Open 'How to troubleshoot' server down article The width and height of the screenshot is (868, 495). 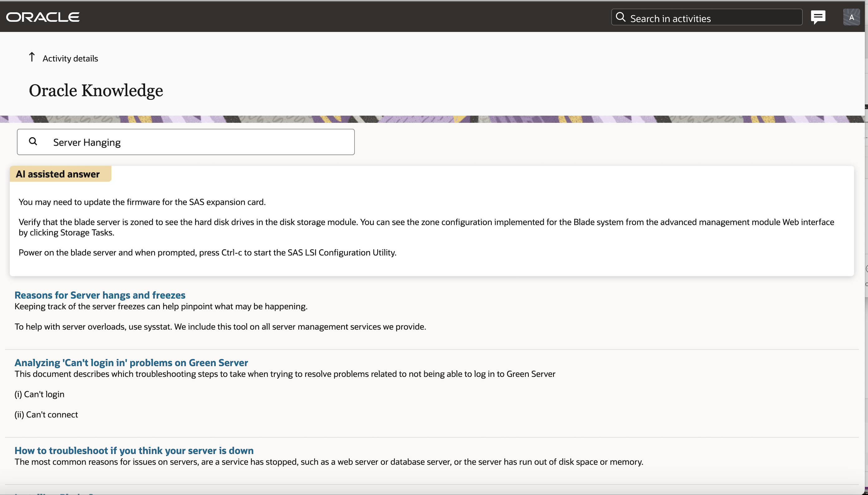point(134,450)
